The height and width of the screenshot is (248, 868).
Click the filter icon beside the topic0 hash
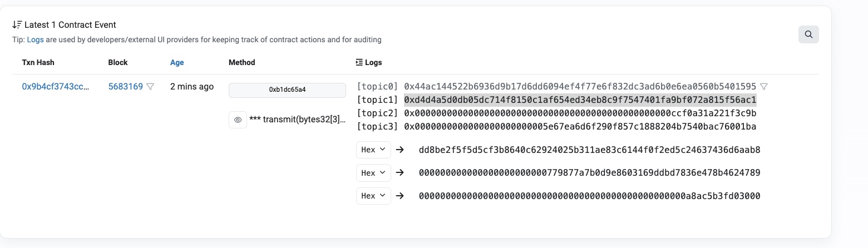coord(764,87)
